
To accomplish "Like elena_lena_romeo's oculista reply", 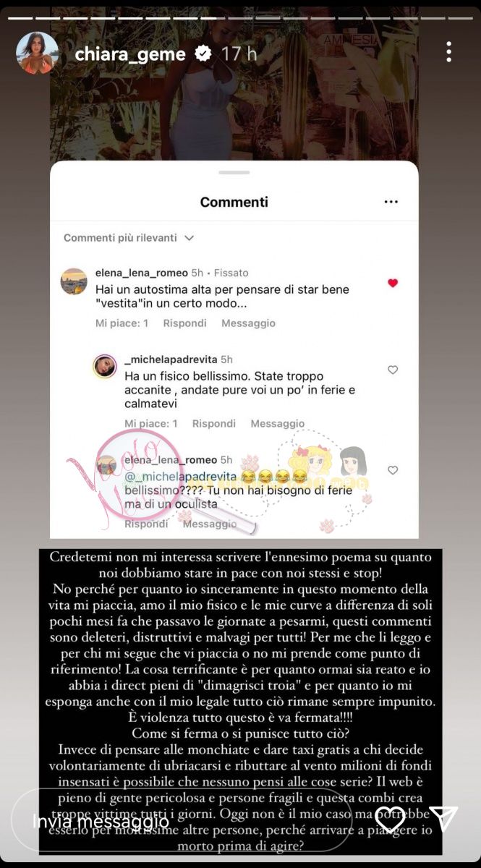I will point(393,470).
